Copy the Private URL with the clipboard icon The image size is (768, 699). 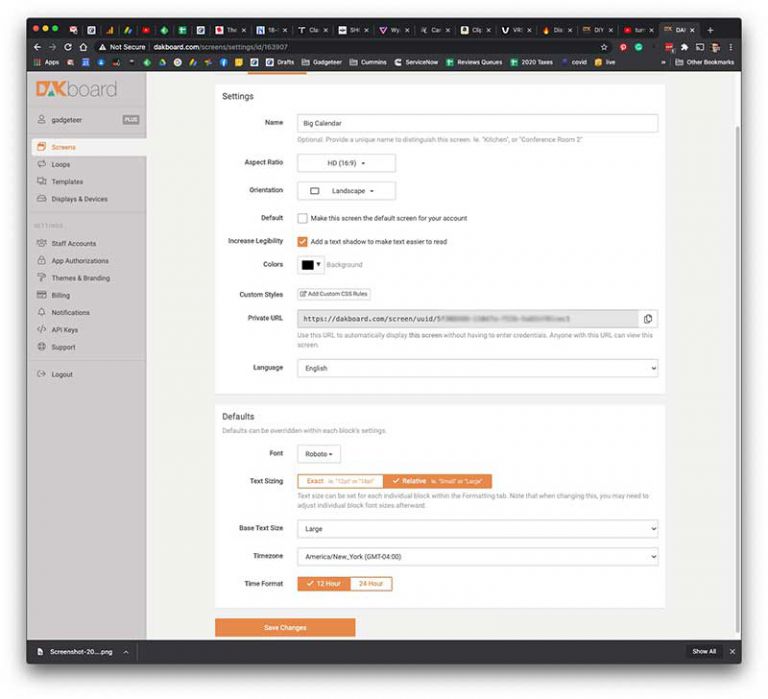point(648,319)
